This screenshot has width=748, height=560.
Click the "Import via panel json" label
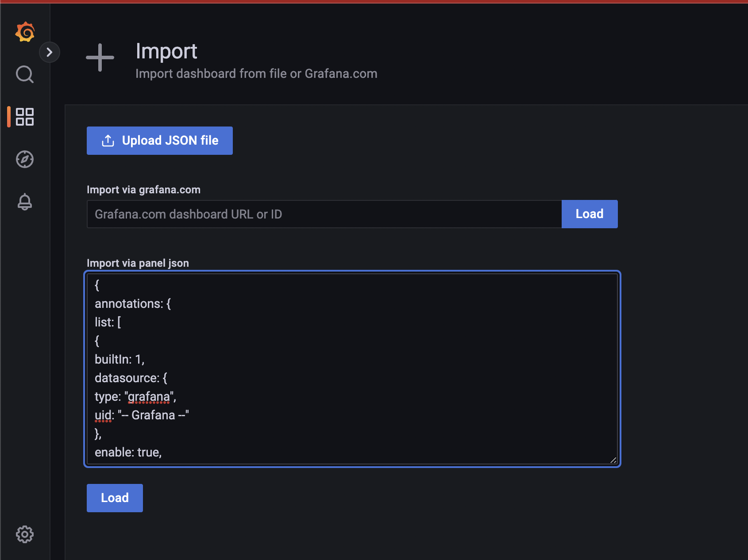point(138,263)
